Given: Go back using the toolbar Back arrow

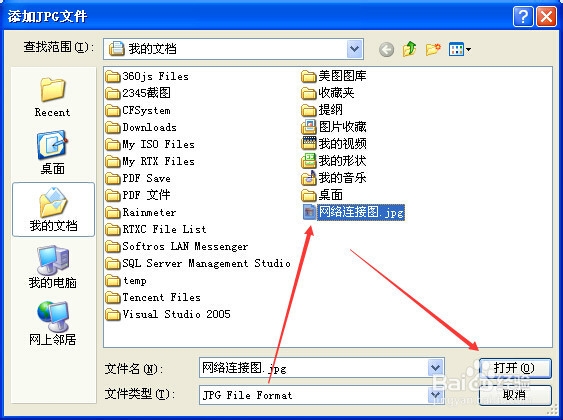Looking at the screenshot, I should point(386,50).
